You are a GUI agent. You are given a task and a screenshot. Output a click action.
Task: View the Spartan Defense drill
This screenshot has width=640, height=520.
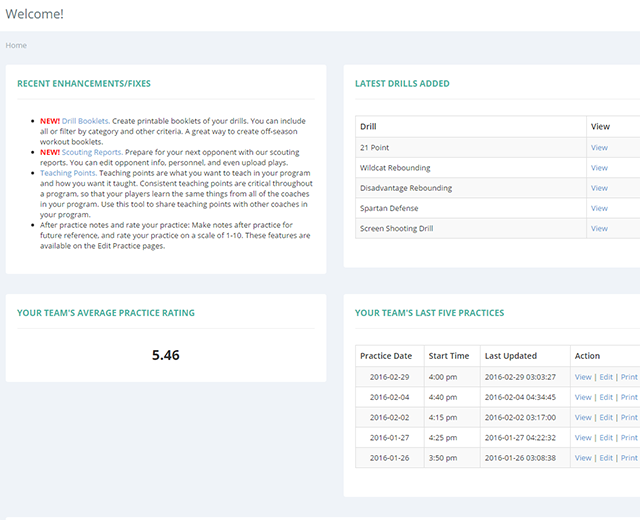point(599,208)
